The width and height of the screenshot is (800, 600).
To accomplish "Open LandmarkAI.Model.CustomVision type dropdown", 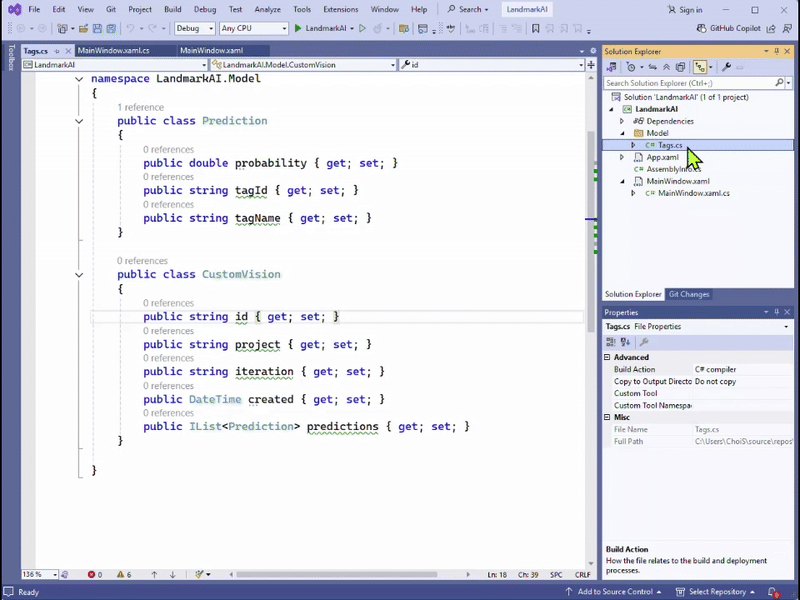I will (x=304, y=65).
